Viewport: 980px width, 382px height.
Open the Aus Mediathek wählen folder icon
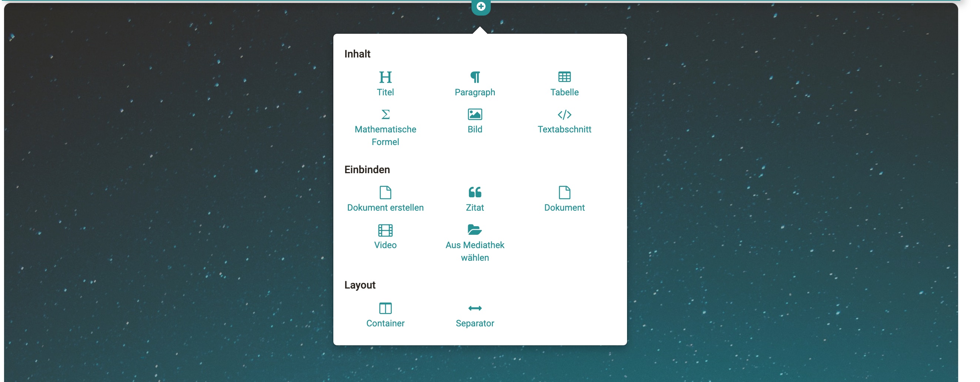click(474, 230)
